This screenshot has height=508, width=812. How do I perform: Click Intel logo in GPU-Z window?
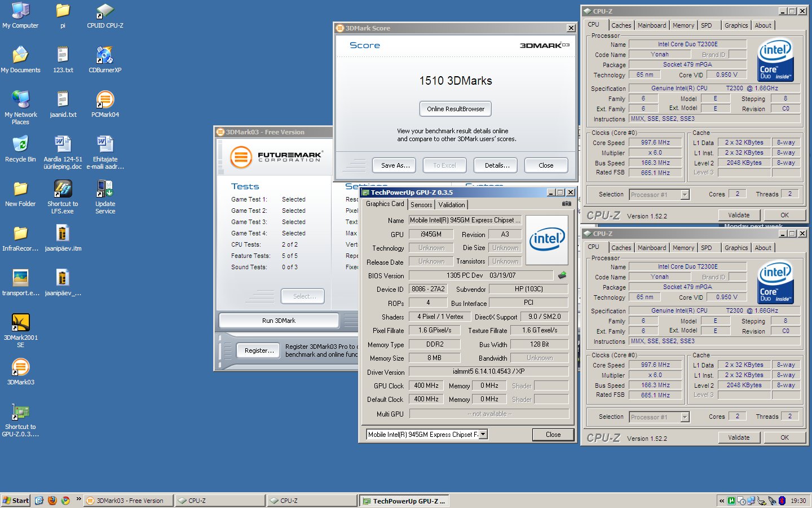coord(546,240)
